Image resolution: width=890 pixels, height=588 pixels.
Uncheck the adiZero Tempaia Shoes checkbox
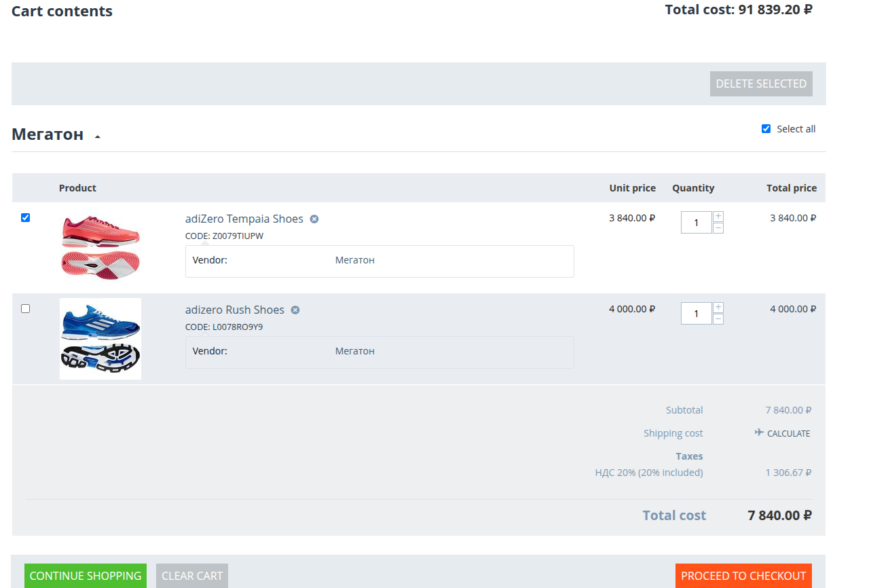26,217
